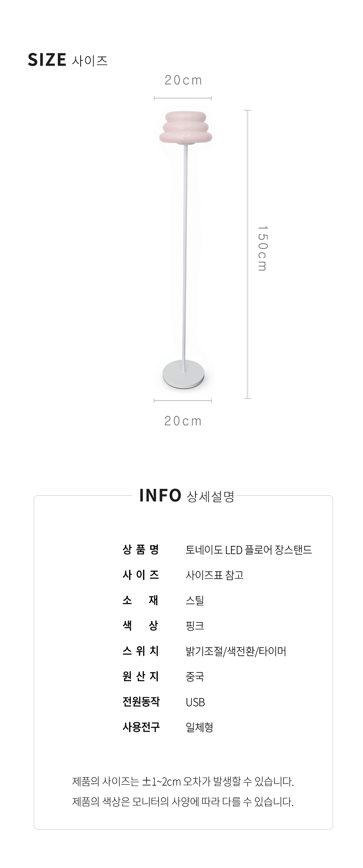The width and height of the screenshot is (363, 868).
Task: Select the INFO 상세설명 heading
Action: (x=187, y=496)
